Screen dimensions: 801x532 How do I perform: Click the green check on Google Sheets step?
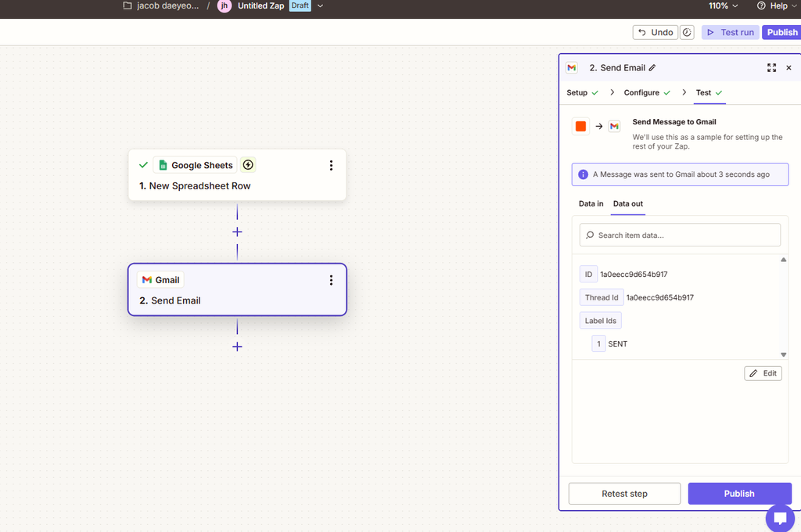143,165
